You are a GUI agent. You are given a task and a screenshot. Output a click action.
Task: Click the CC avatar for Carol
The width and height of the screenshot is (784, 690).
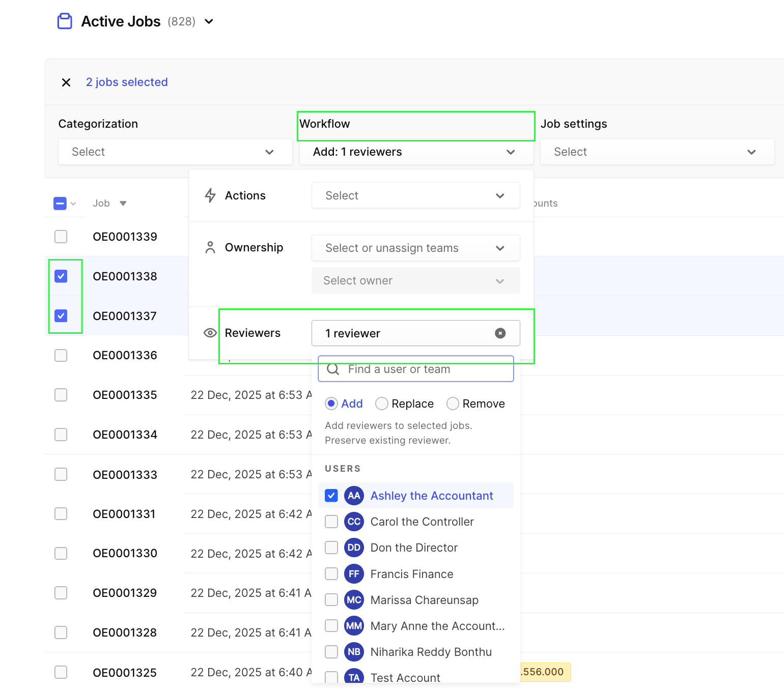pos(354,522)
